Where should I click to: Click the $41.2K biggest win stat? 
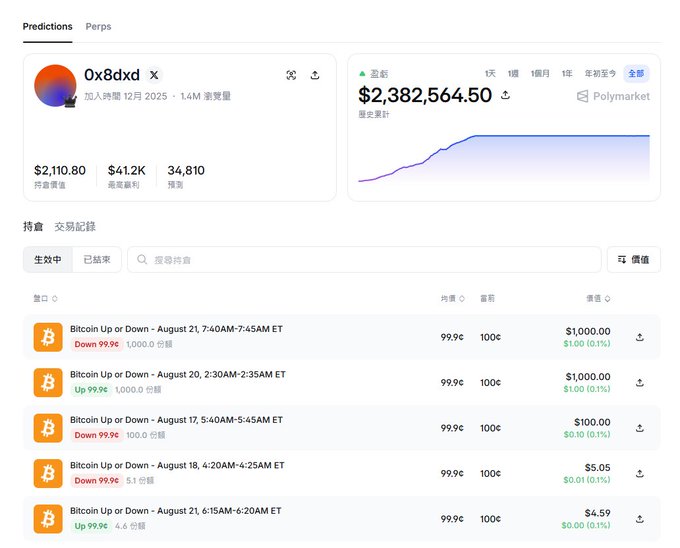(127, 171)
